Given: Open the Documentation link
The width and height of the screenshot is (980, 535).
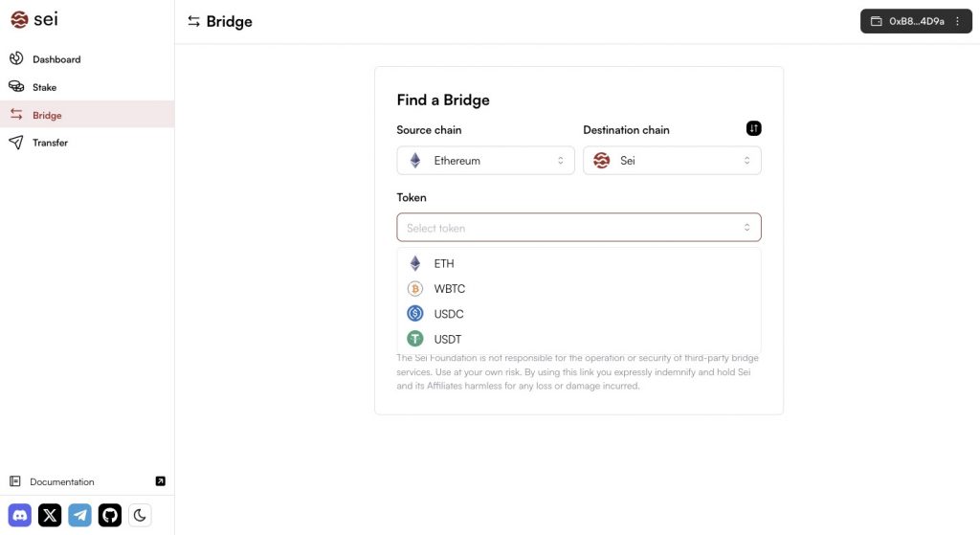Looking at the screenshot, I should [62, 481].
